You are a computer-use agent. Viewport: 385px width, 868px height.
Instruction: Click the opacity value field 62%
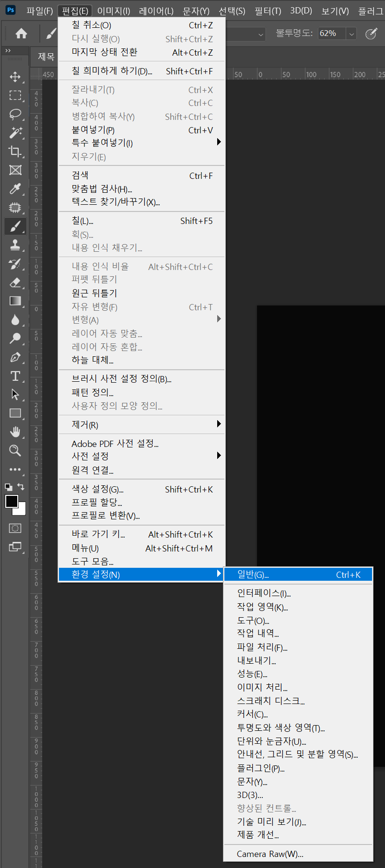332,34
